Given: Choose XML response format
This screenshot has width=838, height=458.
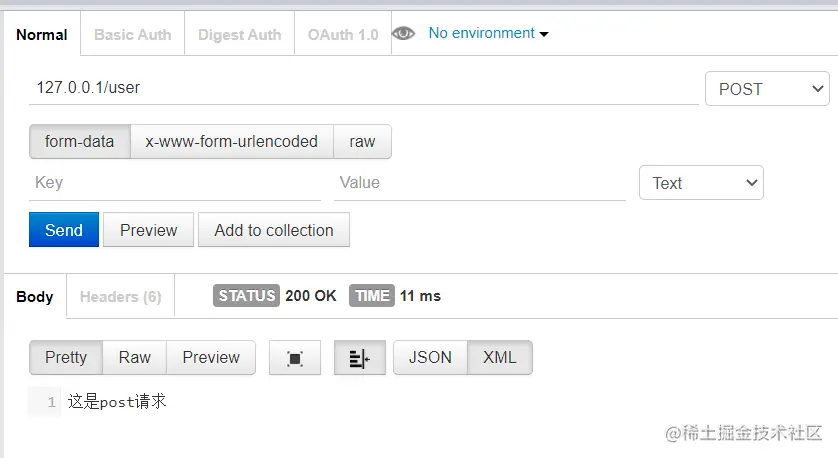Looking at the screenshot, I should coord(500,358).
